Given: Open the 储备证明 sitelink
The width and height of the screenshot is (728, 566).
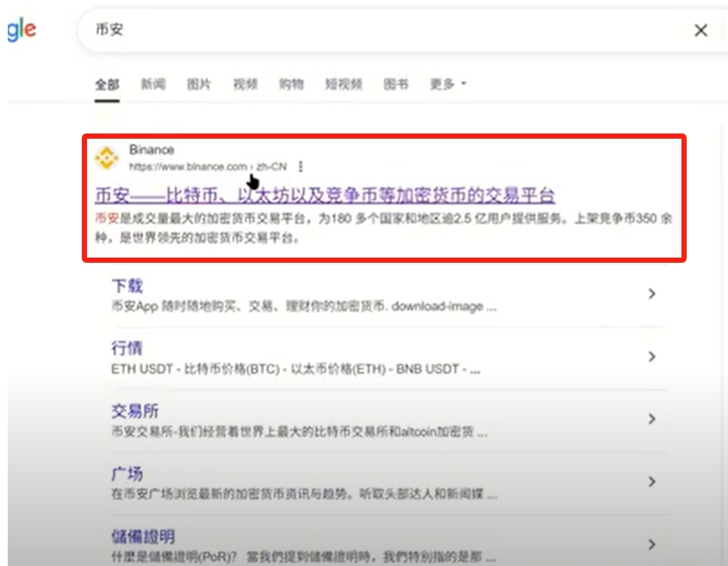Looking at the screenshot, I should [x=143, y=537].
